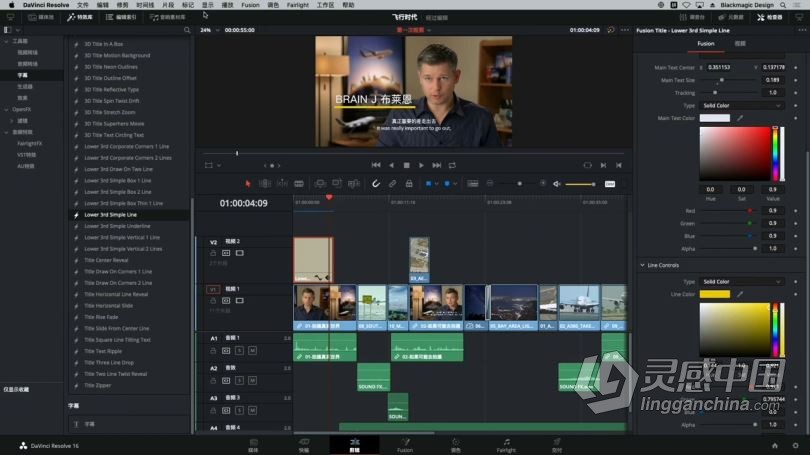The width and height of the screenshot is (810, 455).
Task: Toggle timeline Snapping magnet icon
Action: point(376,184)
